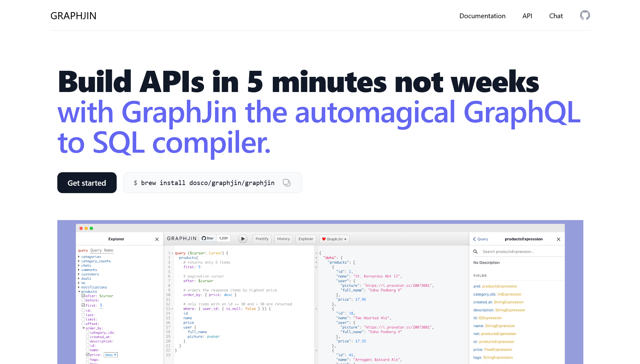Expand the deals tree node
This screenshot has height=364, width=640.
click(79, 279)
